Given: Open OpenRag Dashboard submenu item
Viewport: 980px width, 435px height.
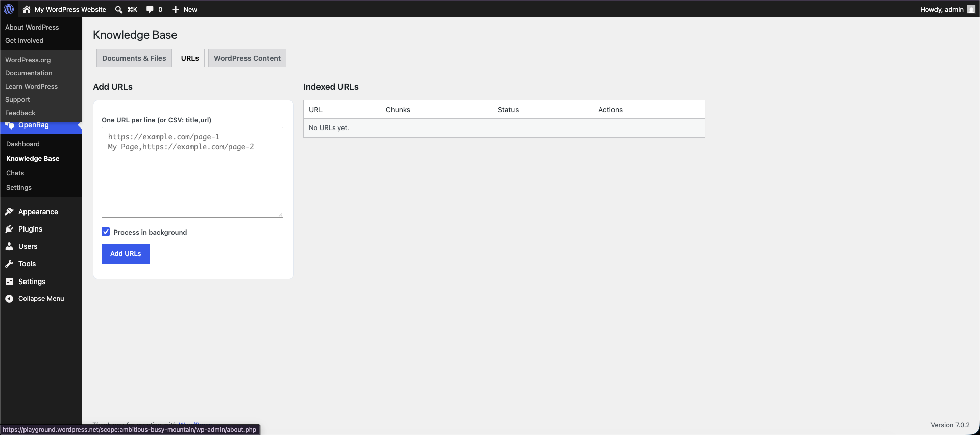Looking at the screenshot, I should (x=23, y=144).
